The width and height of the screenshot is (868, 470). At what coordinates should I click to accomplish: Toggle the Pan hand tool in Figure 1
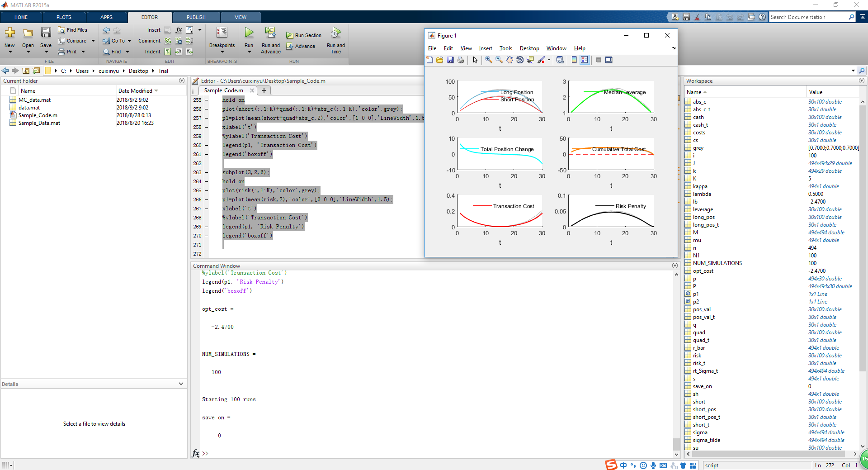coord(509,60)
